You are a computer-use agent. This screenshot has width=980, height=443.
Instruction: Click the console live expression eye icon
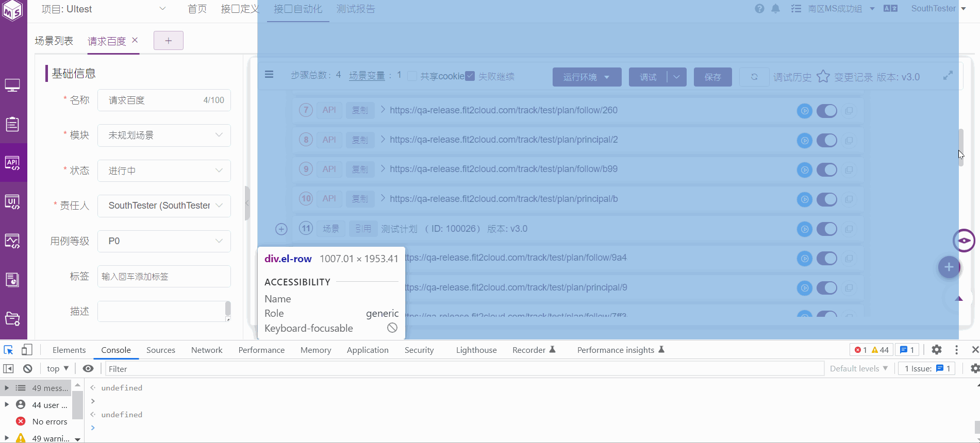pos(88,368)
